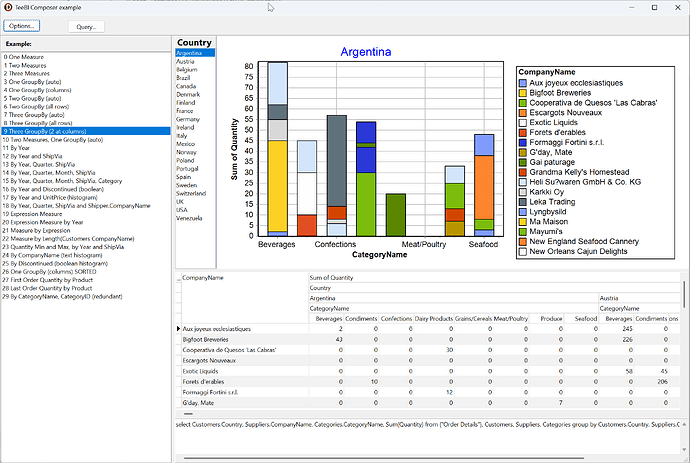Click inside the SQL select statement text
The width and height of the screenshot is (690, 463).
pos(428,425)
